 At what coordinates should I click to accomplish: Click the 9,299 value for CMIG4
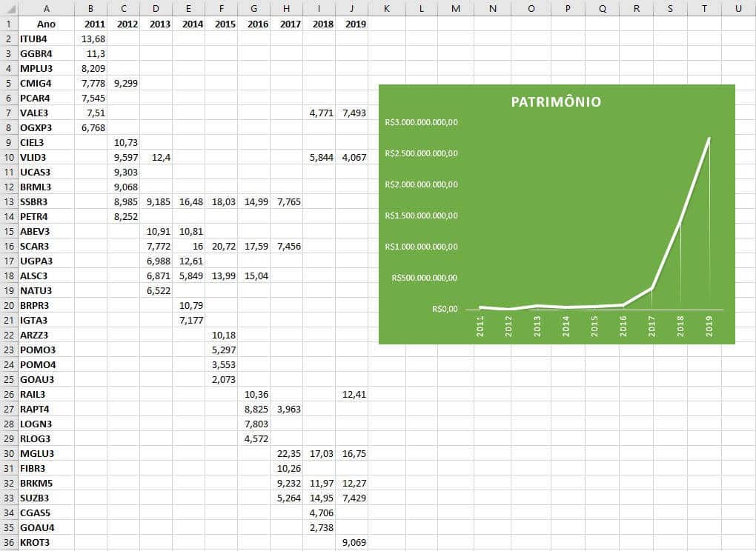click(x=124, y=84)
